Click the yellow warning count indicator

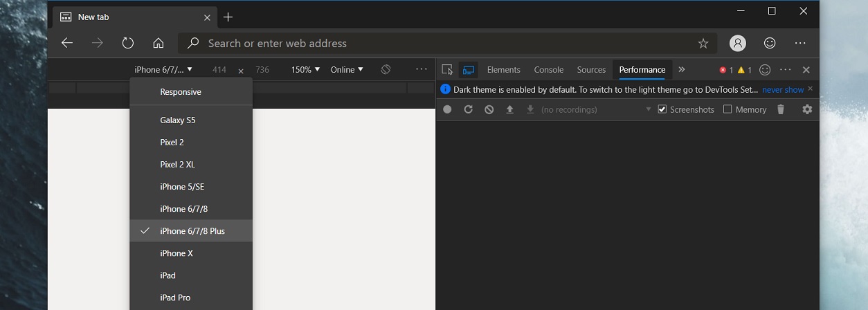745,70
